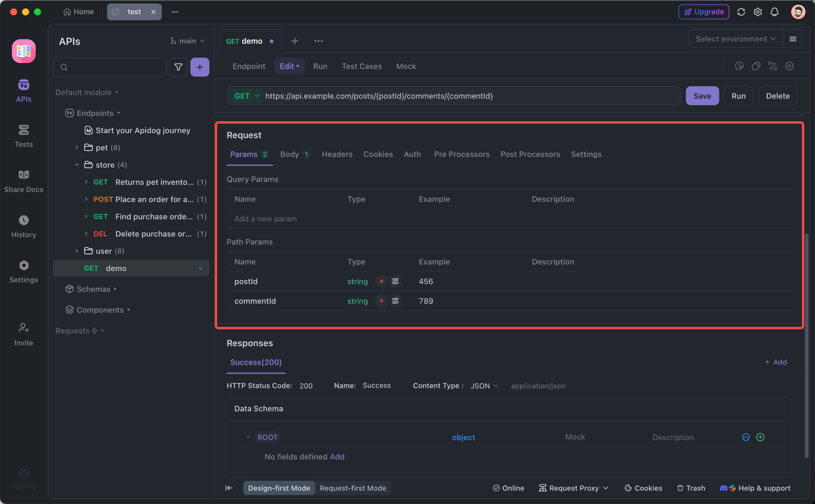The height and width of the screenshot is (504, 815).
Task: Open the GET method dropdown
Action: (247, 96)
